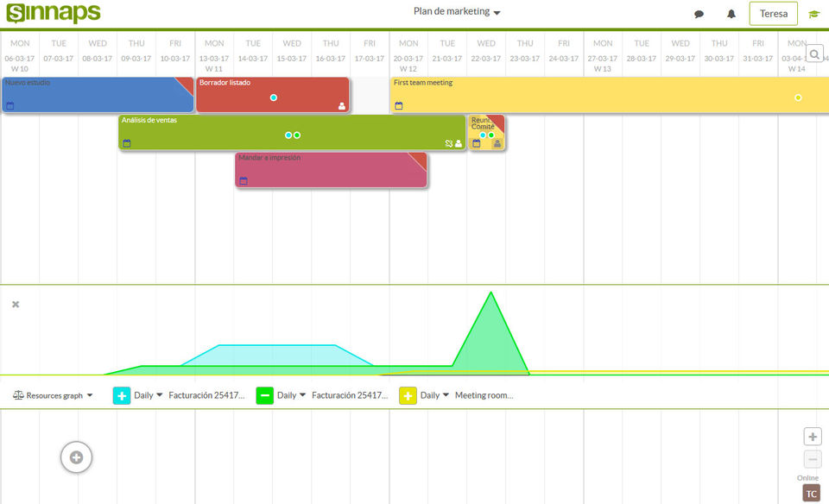Viewport: 829px width, 504px height.
Task: Expand the Plan de marketing dropdown
Action: click(457, 11)
